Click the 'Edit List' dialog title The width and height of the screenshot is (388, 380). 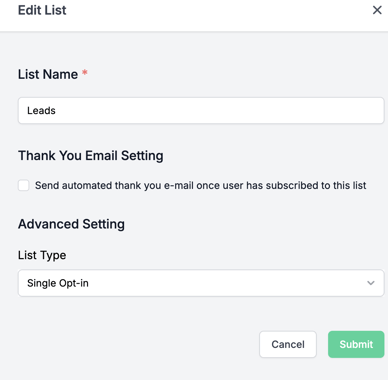click(42, 10)
